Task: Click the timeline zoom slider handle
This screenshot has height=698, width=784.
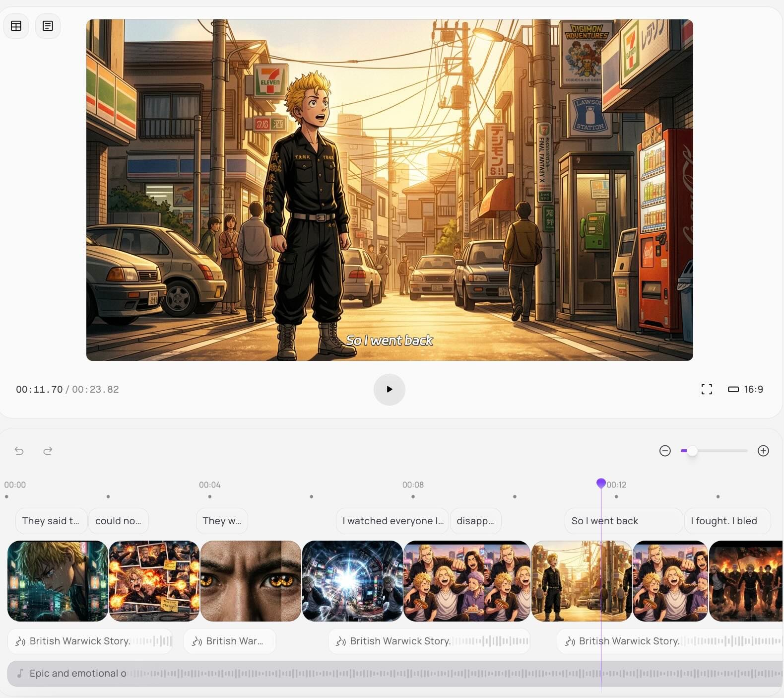Action: pyautogui.click(x=692, y=451)
